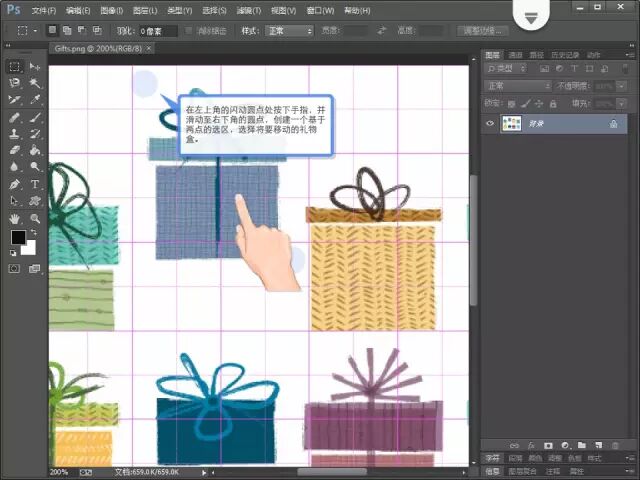
Task: Switch to the 历史记录 tab
Action: pyautogui.click(x=567, y=55)
